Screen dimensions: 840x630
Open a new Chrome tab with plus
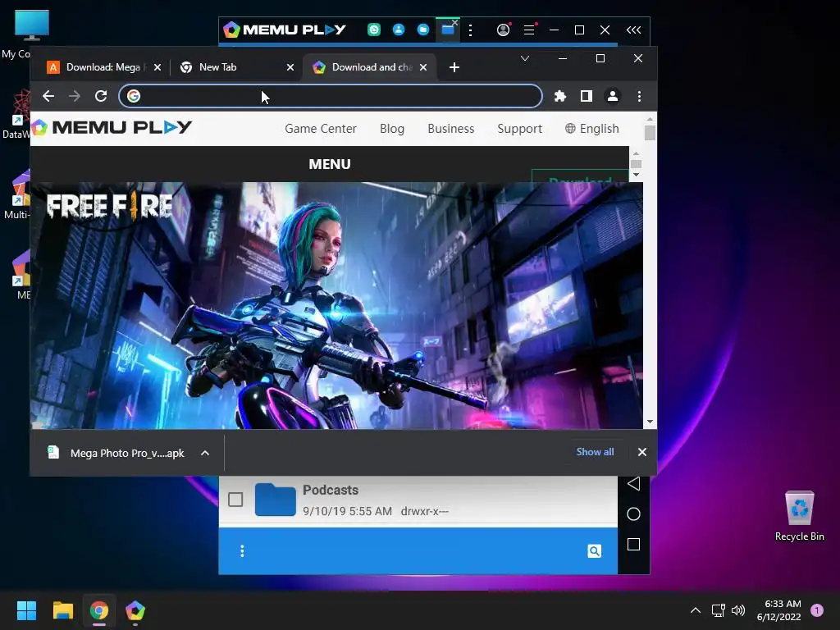[x=454, y=67]
